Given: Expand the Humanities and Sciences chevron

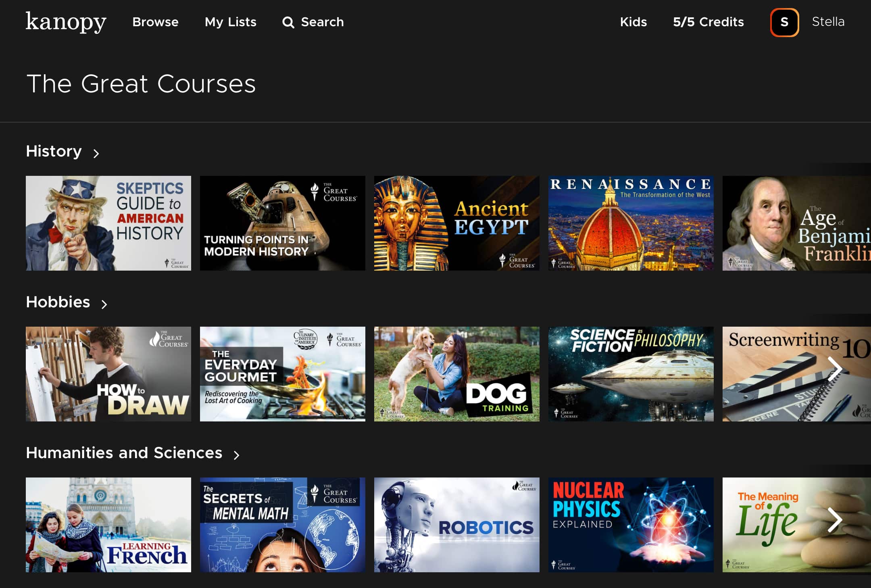Looking at the screenshot, I should (236, 455).
